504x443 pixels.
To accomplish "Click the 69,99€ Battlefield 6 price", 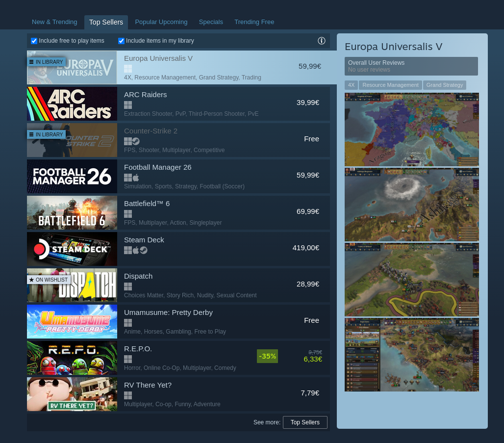I will click(x=308, y=211).
